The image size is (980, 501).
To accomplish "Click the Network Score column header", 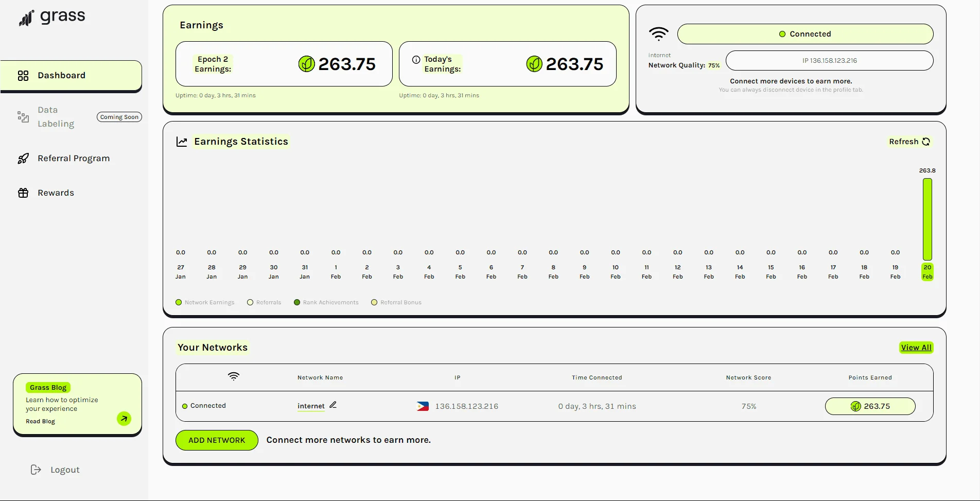I will (749, 377).
